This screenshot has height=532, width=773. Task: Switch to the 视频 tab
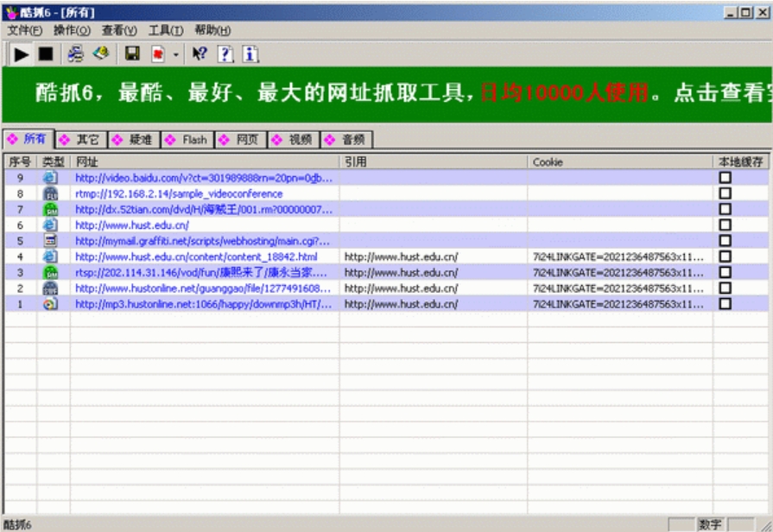(x=294, y=140)
